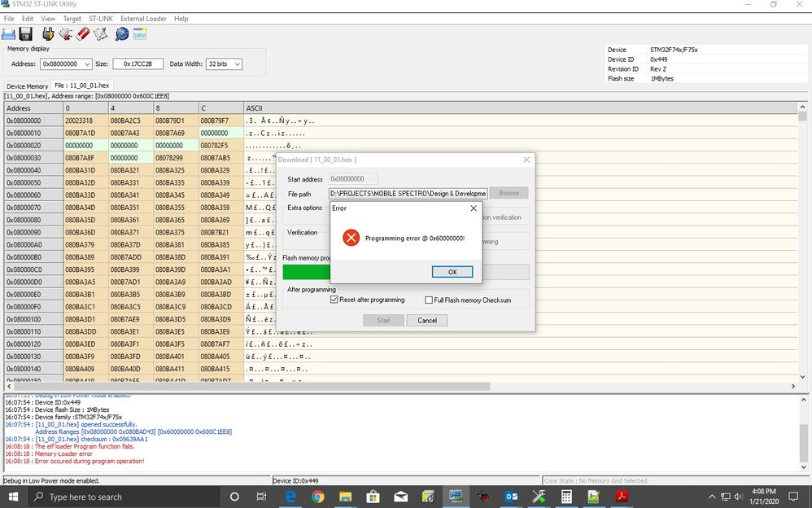Open Microsoft Store from taskbar

tap(373, 497)
